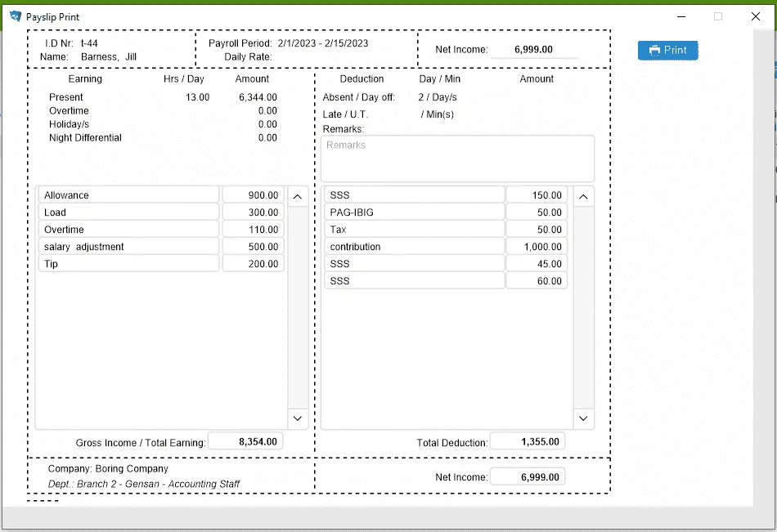777x532 pixels.
Task: Click the absent value 2 / Day/s
Action: [x=438, y=97]
